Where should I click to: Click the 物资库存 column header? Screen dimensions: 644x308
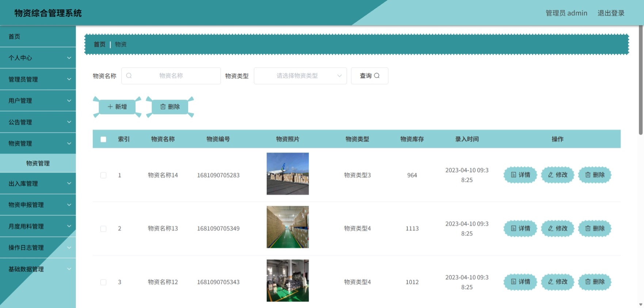412,139
